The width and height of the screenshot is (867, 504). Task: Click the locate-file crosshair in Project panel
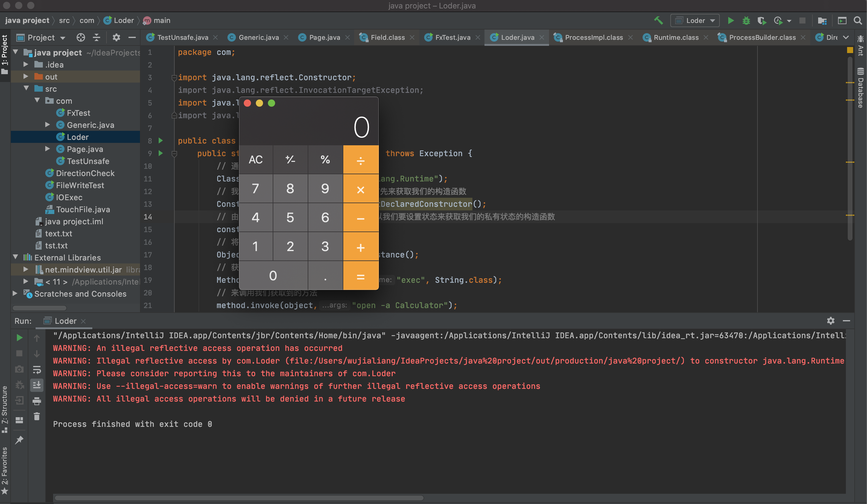(81, 37)
